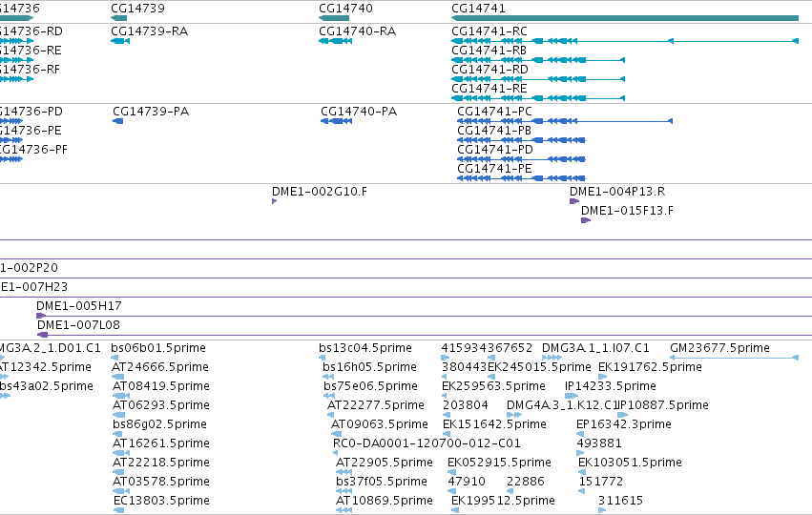Click EST GM23677.5prime
The image size is (812, 515).
pyautogui.click(x=719, y=348)
